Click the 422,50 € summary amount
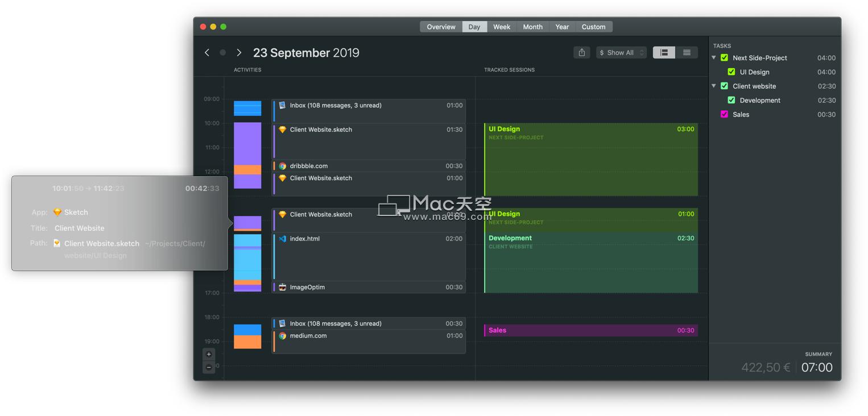Viewport: 868px width, 416px height. click(x=766, y=368)
